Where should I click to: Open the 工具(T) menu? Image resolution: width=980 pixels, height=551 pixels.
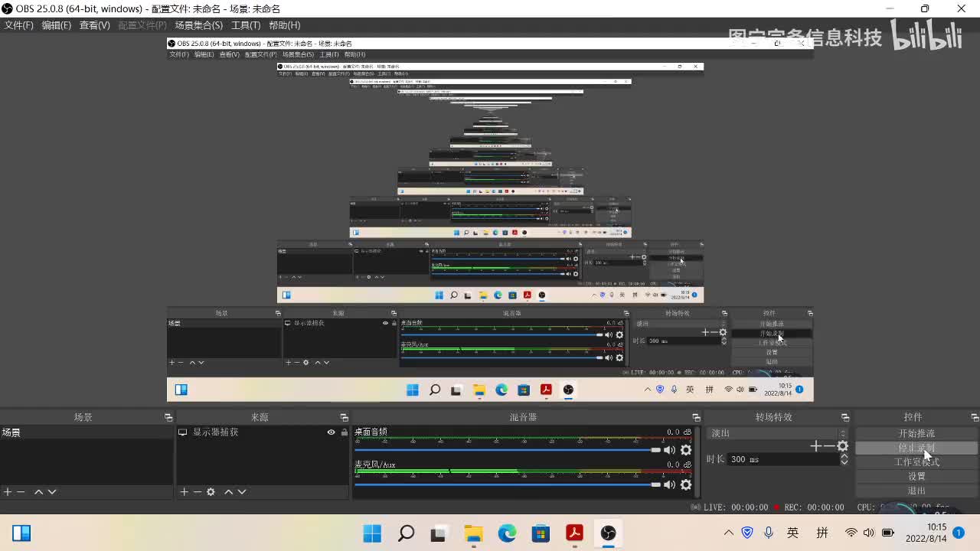pos(246,25)
